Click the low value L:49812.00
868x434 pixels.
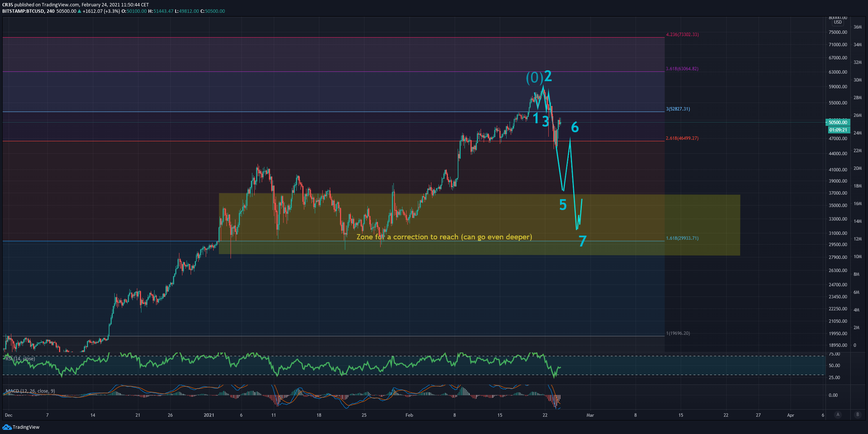click(x=187, y=11)
